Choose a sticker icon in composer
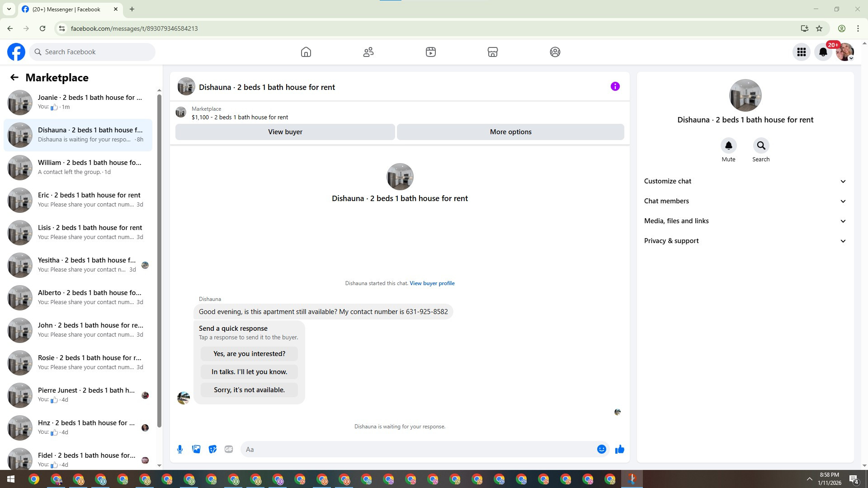This screenshot has height=488, width=868. 212,449
